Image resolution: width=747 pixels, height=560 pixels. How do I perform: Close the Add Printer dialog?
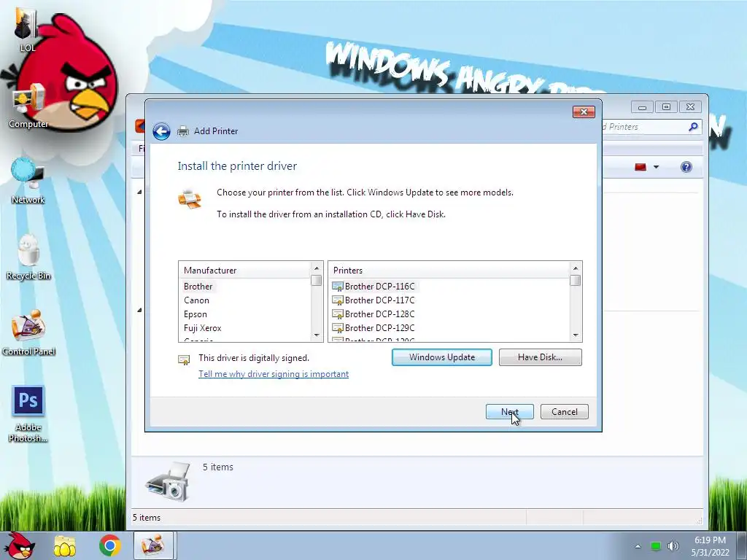point(584,112)
